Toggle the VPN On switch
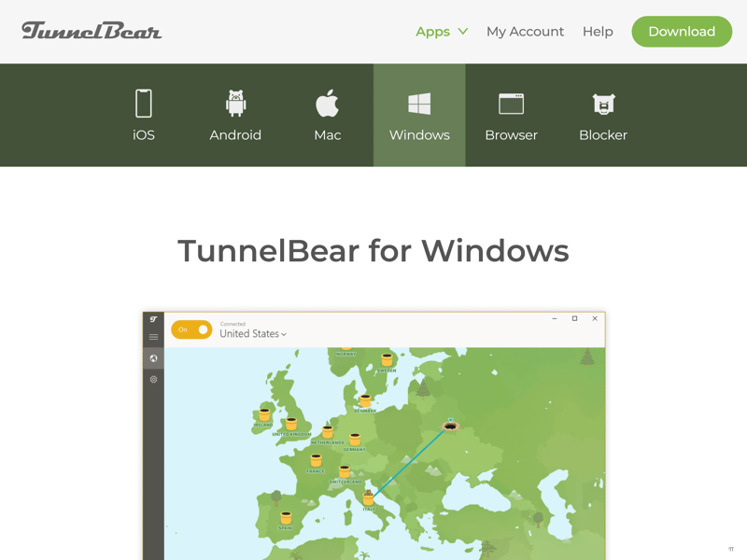The height and width of the screenshot is (560, 747). [191, 329]
